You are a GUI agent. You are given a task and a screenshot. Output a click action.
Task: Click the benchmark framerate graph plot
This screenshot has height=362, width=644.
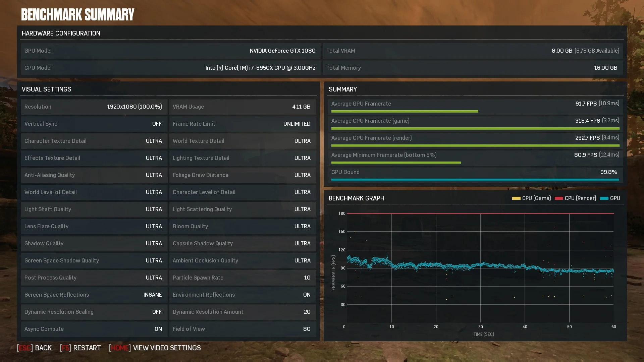pyautogui.click(x=480, y=268)
